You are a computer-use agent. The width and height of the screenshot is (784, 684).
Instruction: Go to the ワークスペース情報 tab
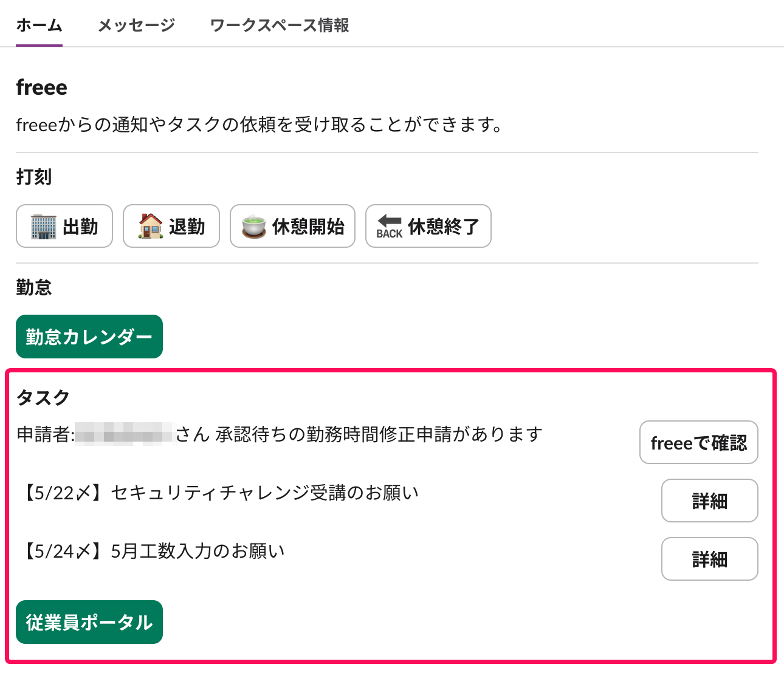point(279,26)
